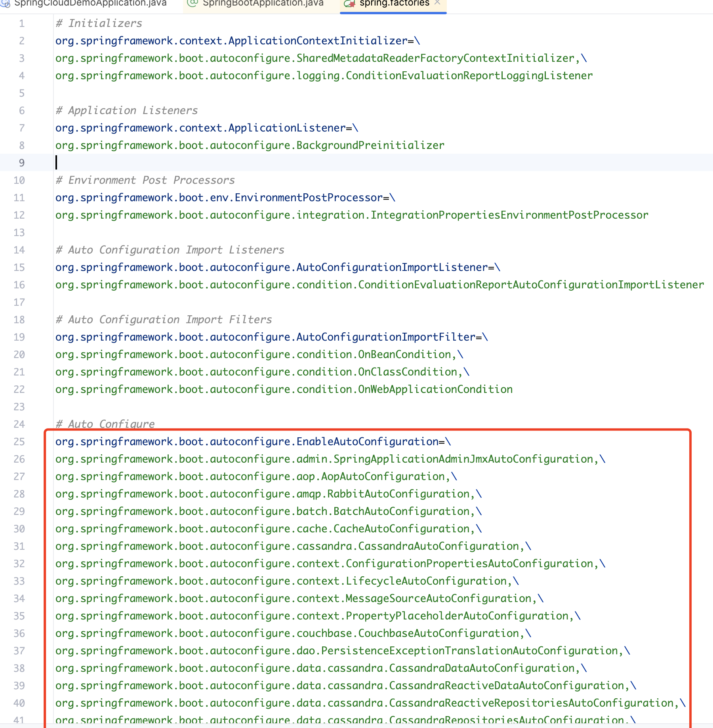Close the spring.factories tab

pyautogui.click(x=437, y=3)
